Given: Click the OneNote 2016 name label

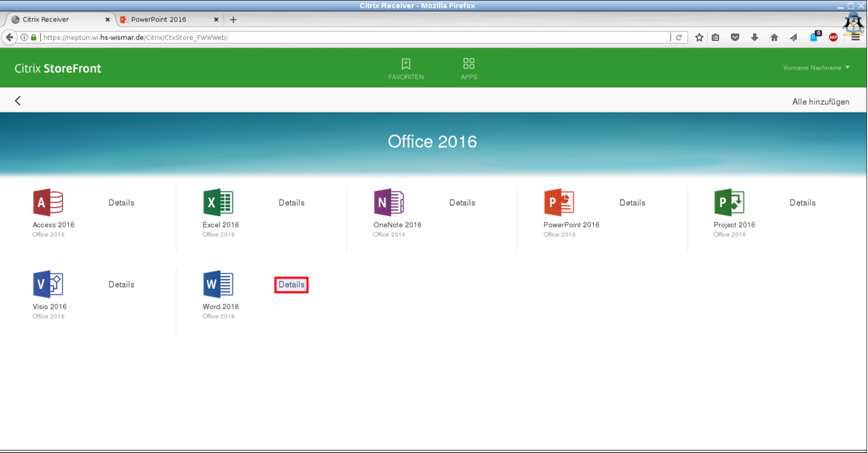Looking at the screenshot, I should [397, 225].
